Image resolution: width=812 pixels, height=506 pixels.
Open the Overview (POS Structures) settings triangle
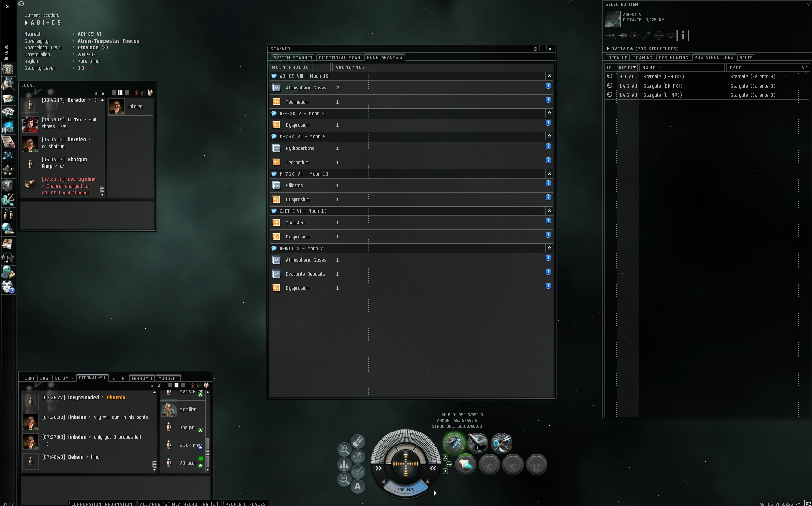(608, 49)
